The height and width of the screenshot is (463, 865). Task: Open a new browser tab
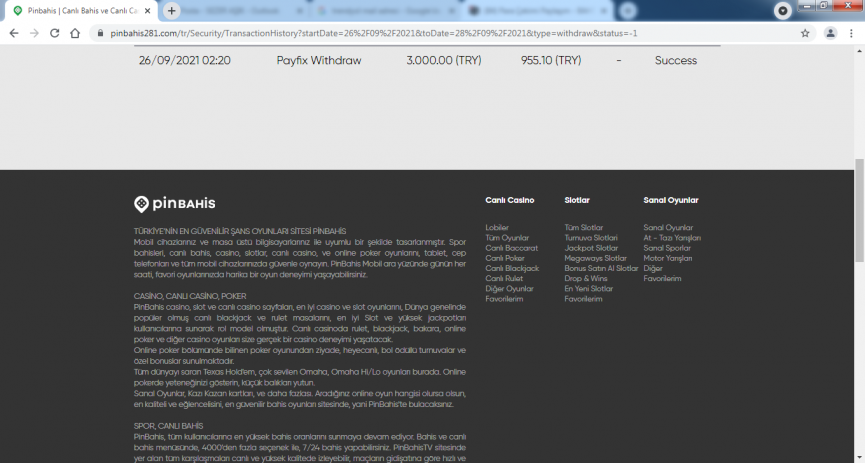[x=172, y=10]
